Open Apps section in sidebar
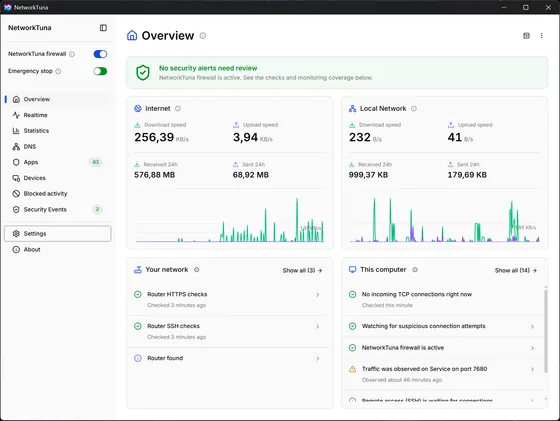The image size is (560, 421). click(58, 162)
